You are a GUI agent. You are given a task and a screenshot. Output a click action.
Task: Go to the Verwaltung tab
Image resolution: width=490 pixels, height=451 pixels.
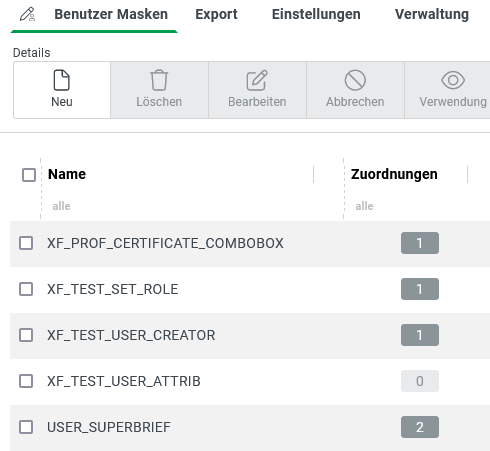[432, 14]
